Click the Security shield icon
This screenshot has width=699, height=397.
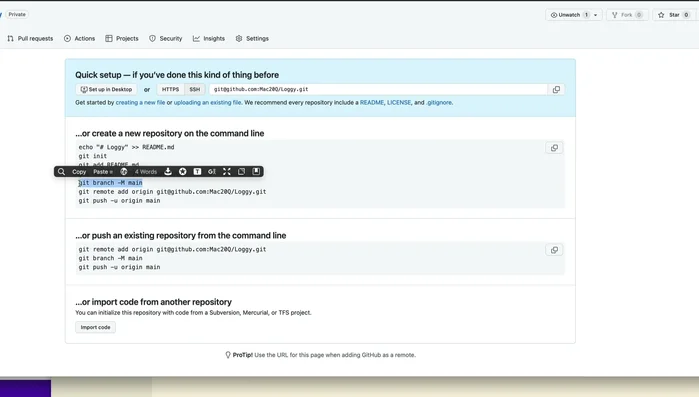[152, 39]
